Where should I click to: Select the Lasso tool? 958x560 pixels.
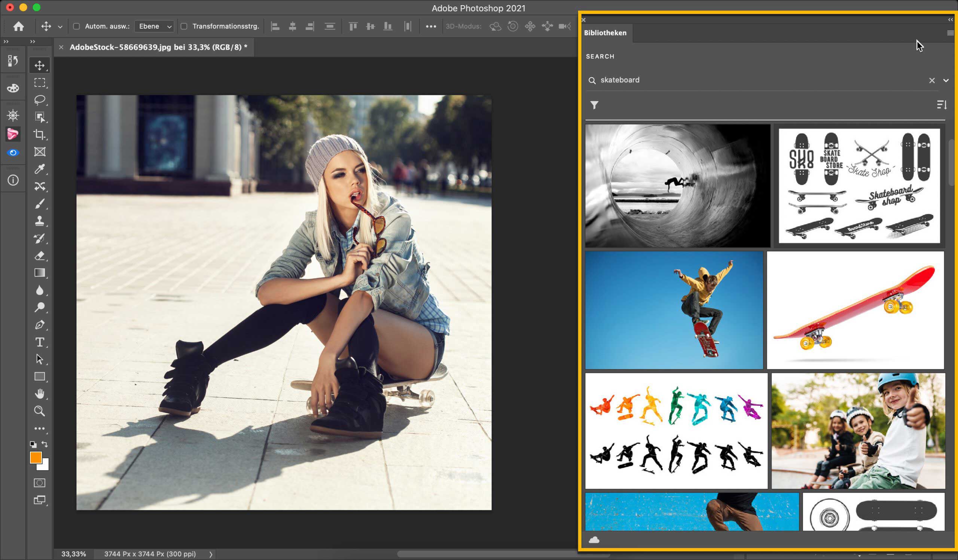(40, 100)
